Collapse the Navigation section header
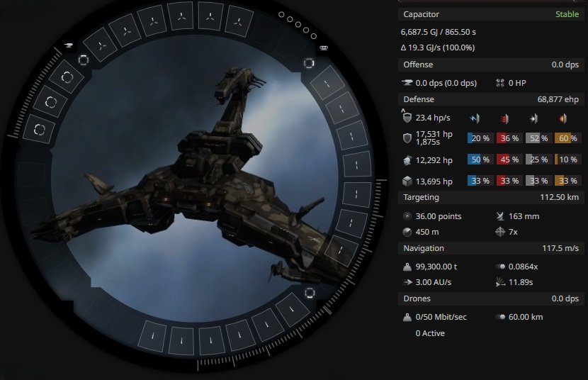This screenshot has width=588, height=380. coord(491,248)
